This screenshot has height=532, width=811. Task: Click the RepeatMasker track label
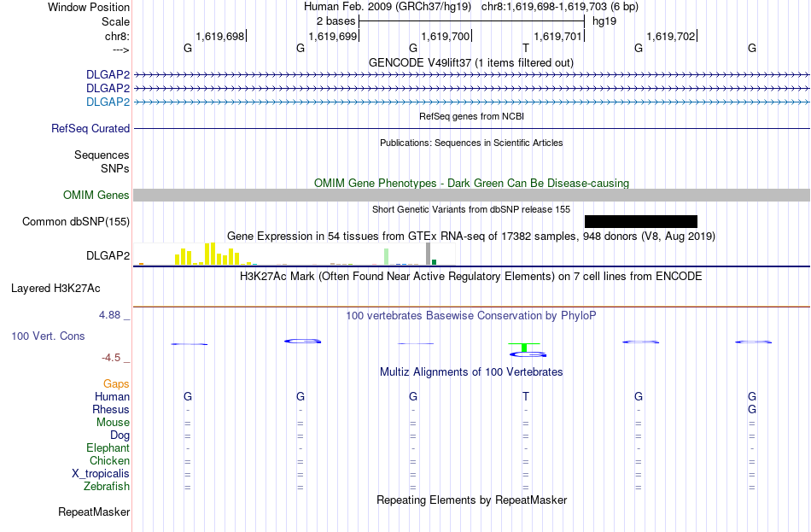[x=94, y=512]
